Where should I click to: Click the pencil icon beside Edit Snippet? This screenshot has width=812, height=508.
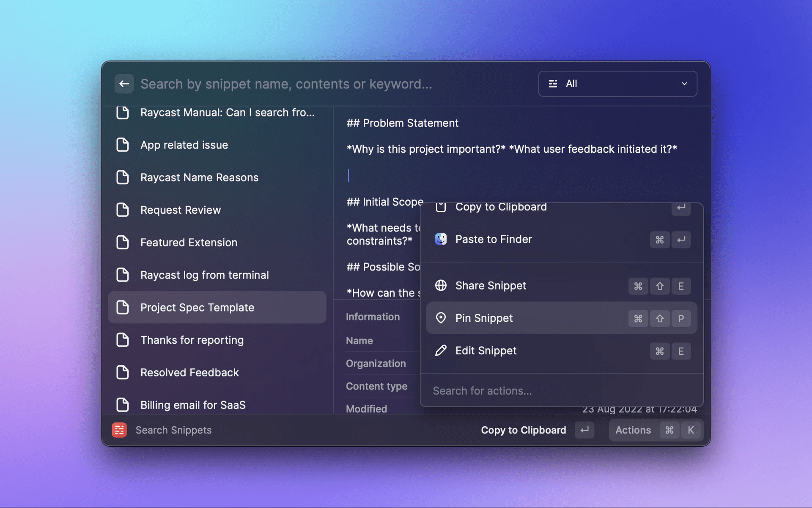click(x=441, y=351)
